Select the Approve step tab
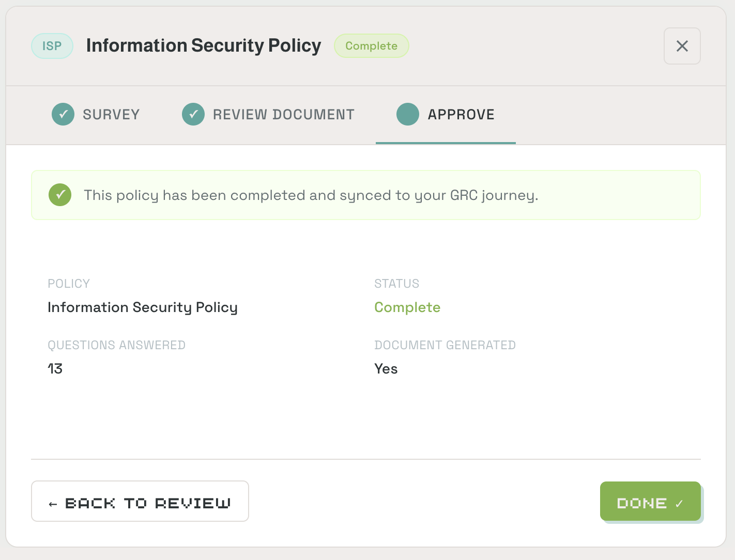735x560 pixels. click(446, 115)
